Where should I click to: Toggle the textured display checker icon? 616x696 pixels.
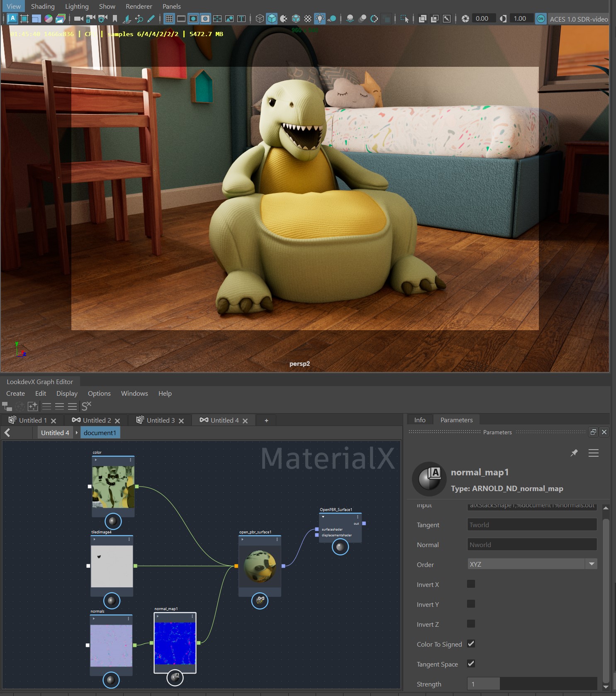(x=308, y=19)
